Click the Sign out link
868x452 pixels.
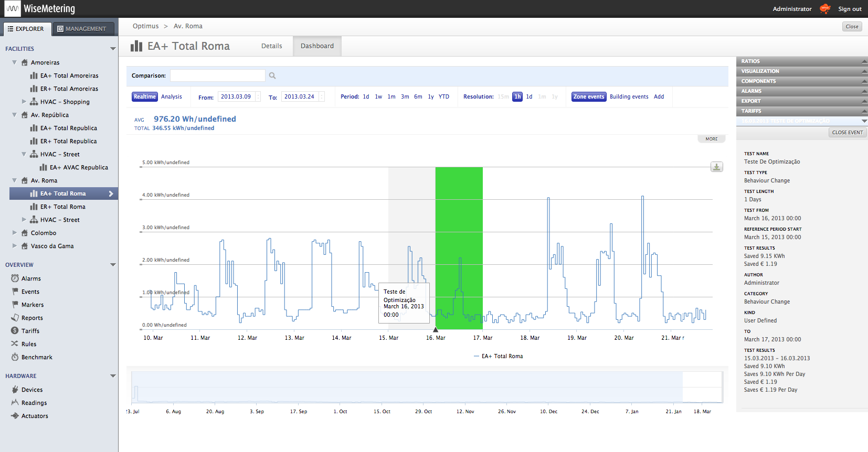pos(849,9)
